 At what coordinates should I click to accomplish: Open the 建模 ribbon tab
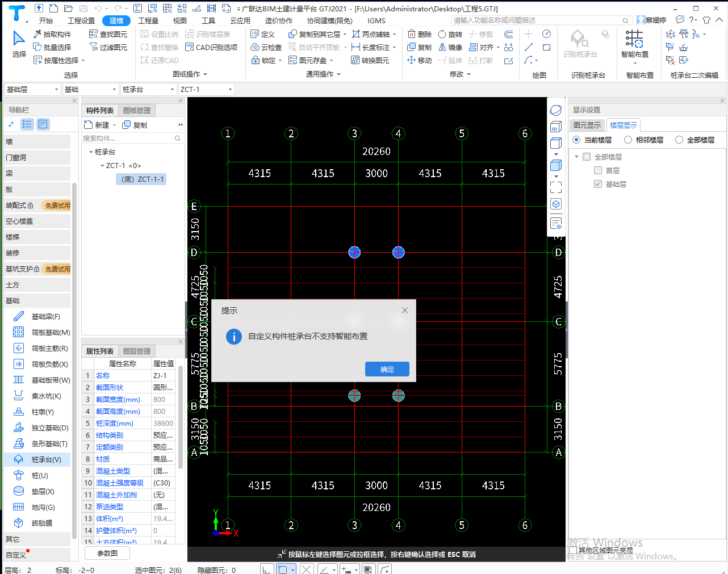pyautogui.click(x=116, y=20)
